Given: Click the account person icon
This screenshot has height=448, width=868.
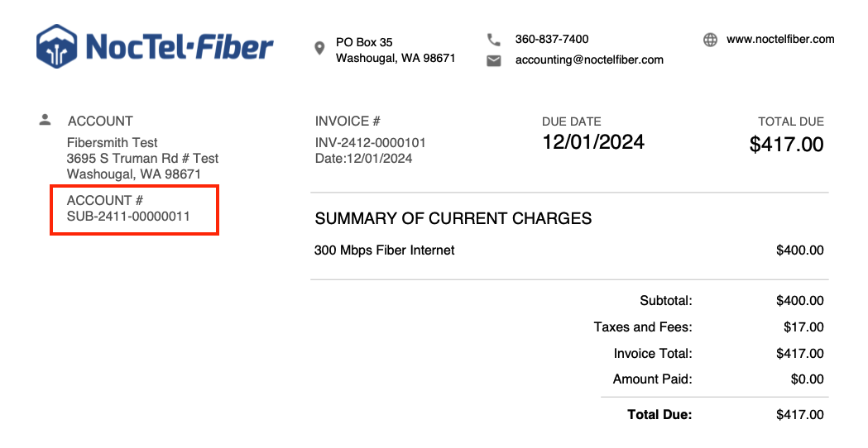Looking at the screenshot, I should point(46,120).
